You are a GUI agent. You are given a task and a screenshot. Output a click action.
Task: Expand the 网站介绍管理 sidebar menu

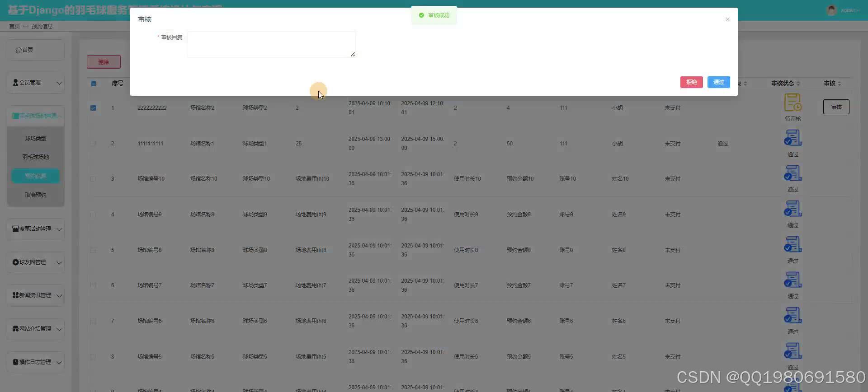pyautogui.click(x=36, y=329)
